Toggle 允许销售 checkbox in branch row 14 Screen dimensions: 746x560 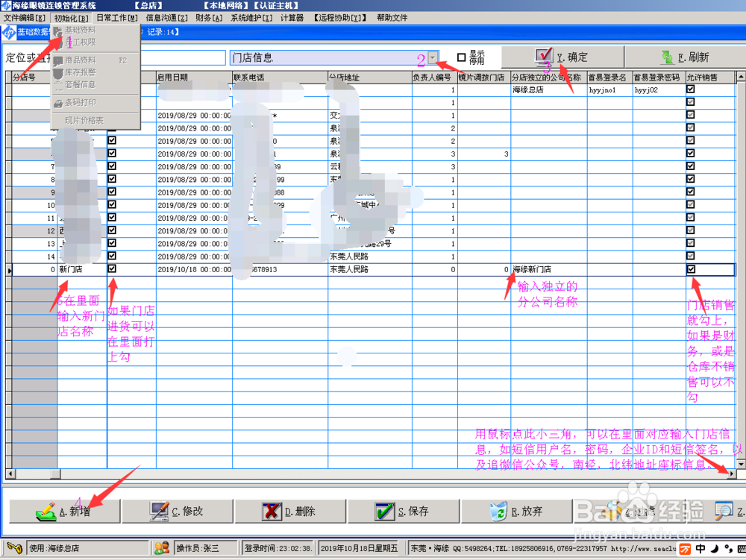pyautogui.click(x=691, y=256)
